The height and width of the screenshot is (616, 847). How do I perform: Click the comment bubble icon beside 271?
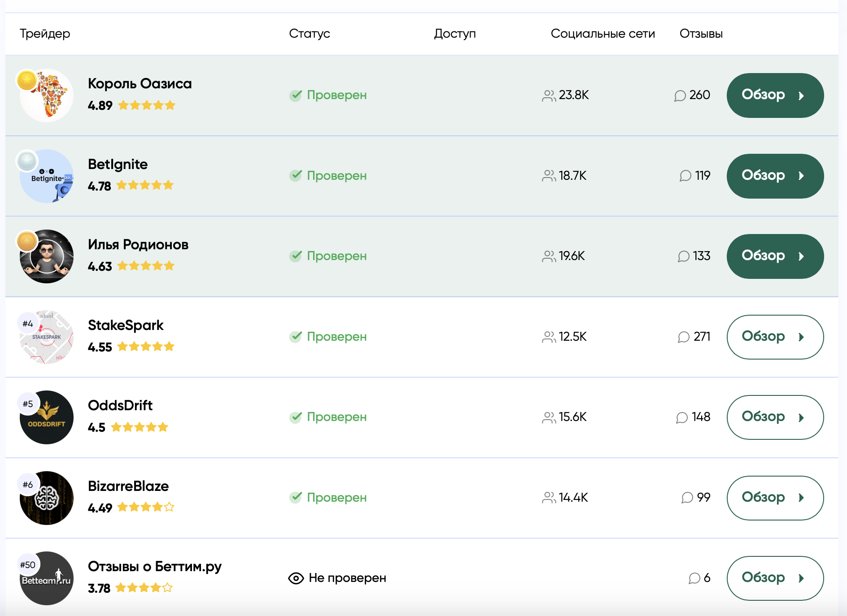(x=684, y=337)
